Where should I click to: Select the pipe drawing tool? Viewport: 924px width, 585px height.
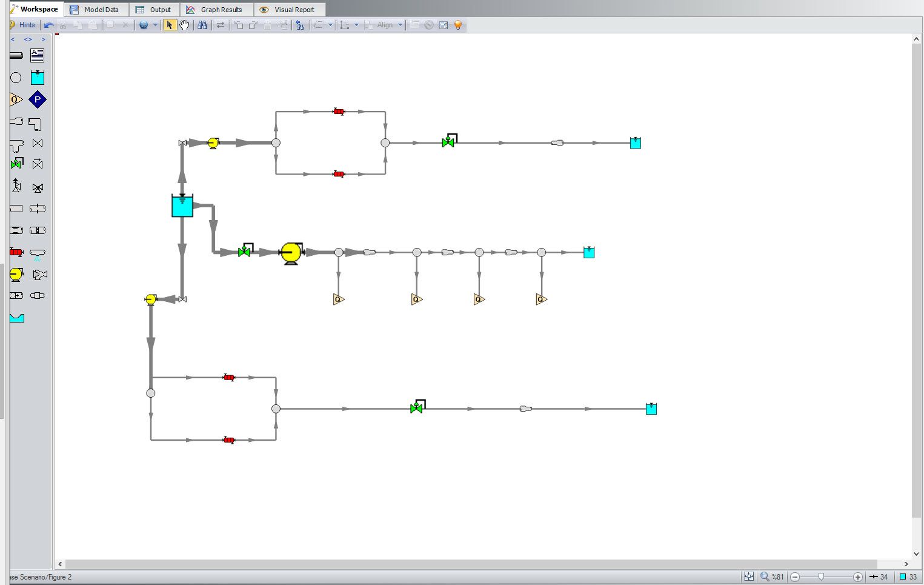point(16,56)
